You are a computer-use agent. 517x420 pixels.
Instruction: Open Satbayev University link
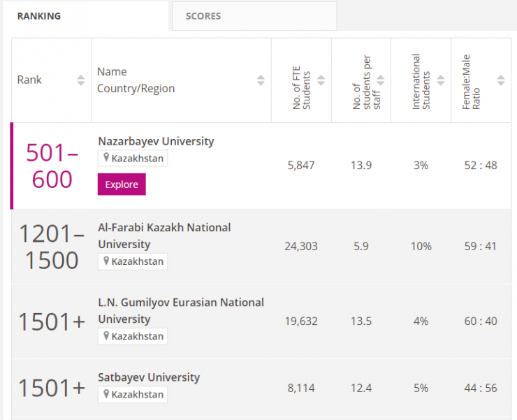point(149,377)
